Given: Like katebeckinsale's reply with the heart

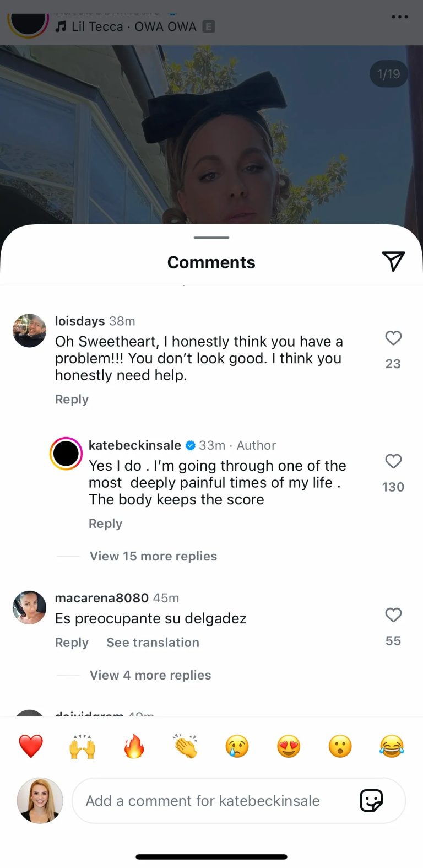Looking at the screenshot, I should [x=393, y=462].
